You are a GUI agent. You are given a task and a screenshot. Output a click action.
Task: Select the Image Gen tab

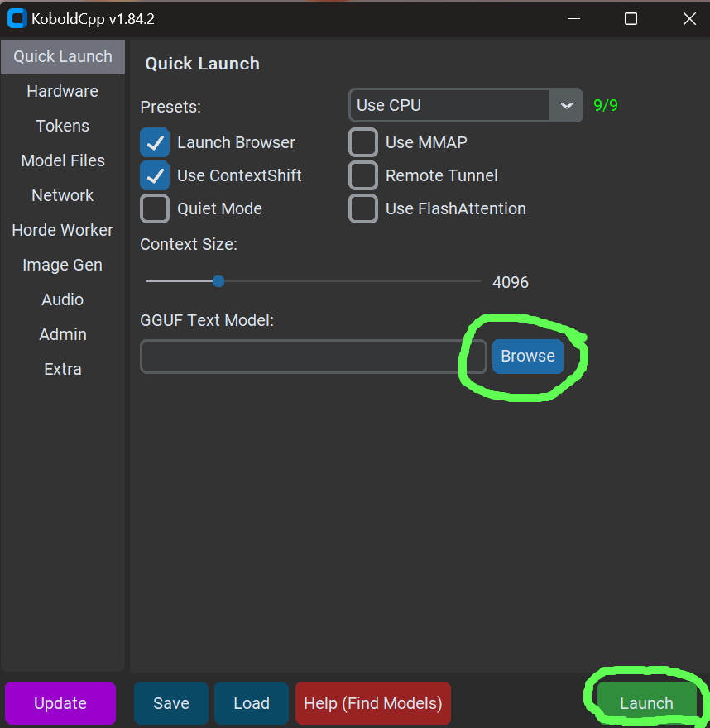click(x=62, y=265)
